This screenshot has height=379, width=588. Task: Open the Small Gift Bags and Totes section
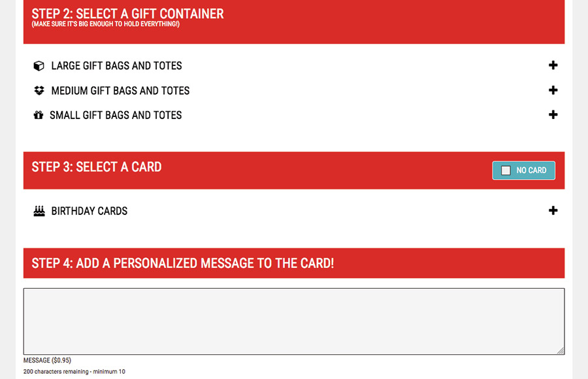pos(116,115)
